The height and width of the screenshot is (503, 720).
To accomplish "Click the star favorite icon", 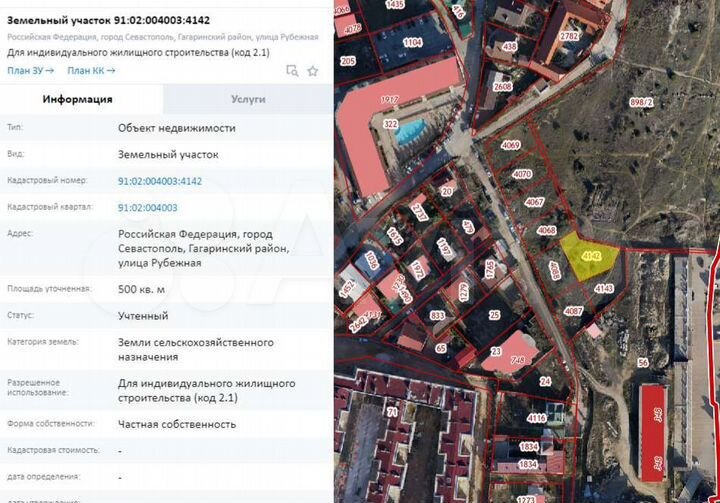I will 312,71.
